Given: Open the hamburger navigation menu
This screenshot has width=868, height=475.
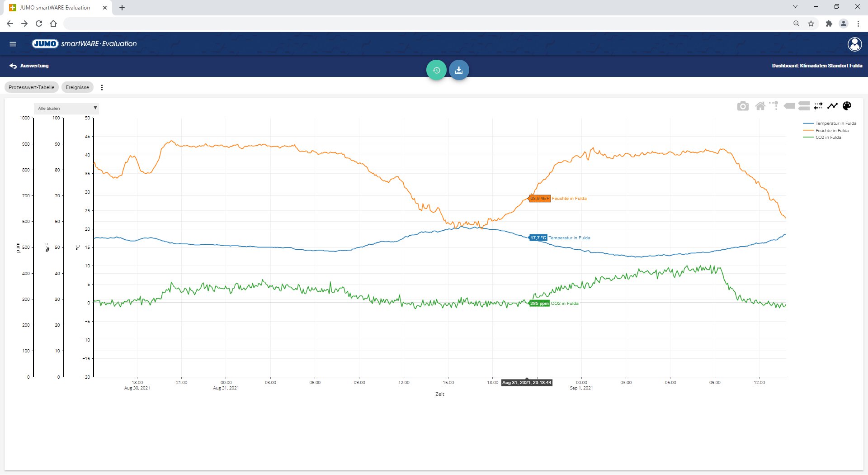Looking at the screenshot, I should pos(13,44).
